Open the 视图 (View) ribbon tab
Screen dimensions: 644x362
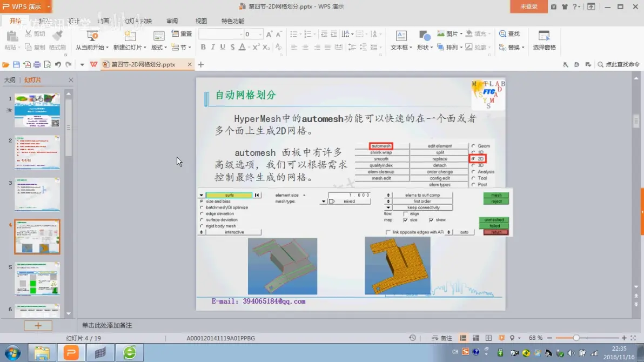tap(201, 21)
